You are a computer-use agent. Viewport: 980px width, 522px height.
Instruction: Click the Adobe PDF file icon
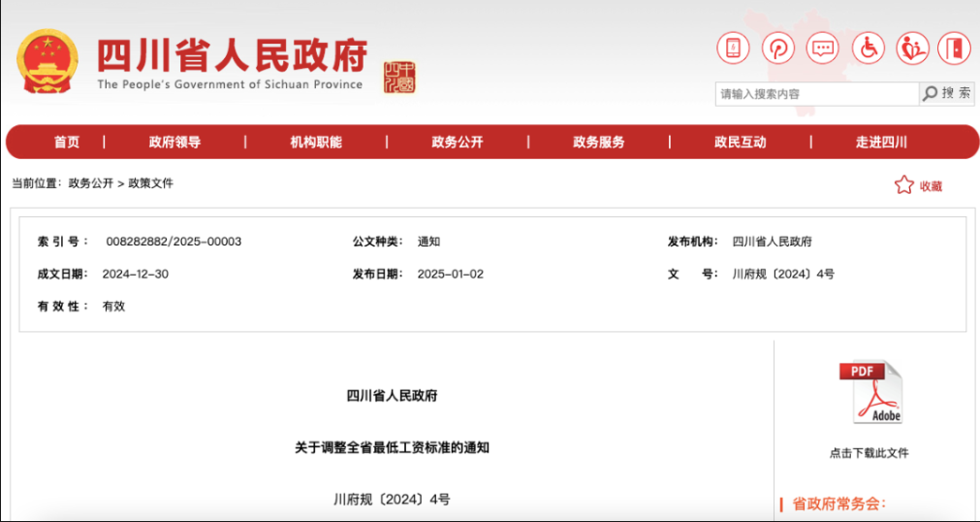(870, 391)
